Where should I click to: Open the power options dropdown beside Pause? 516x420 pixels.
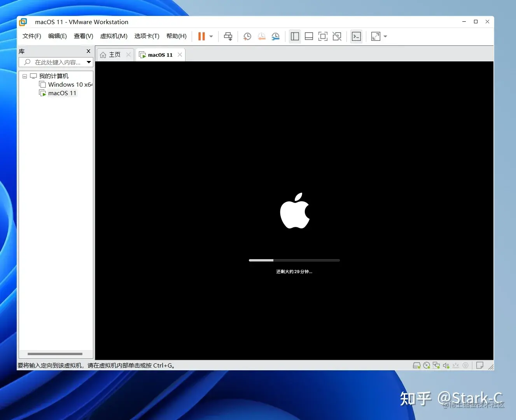point(211,36)
